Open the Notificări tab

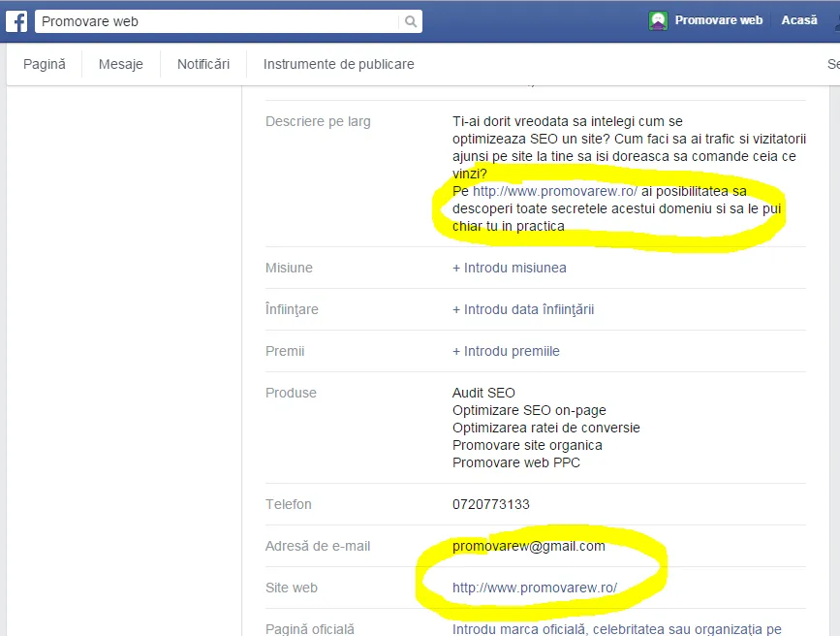(x=203, y=64)
